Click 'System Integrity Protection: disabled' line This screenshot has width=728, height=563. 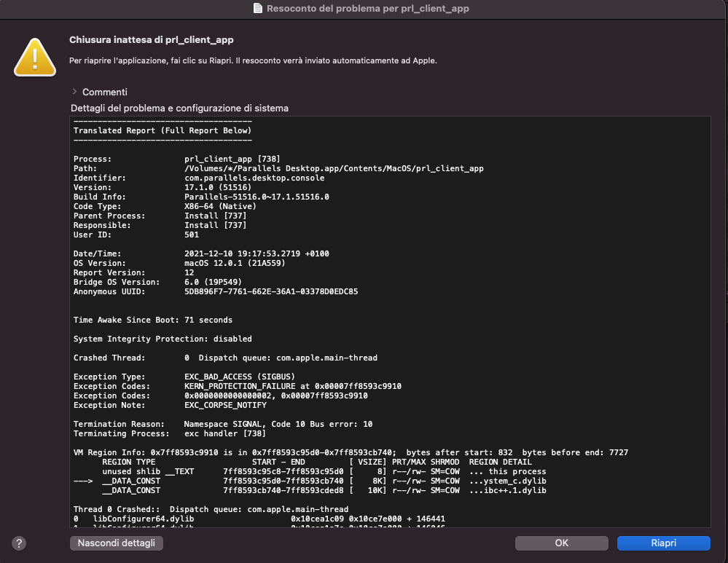tap(163, 339)
